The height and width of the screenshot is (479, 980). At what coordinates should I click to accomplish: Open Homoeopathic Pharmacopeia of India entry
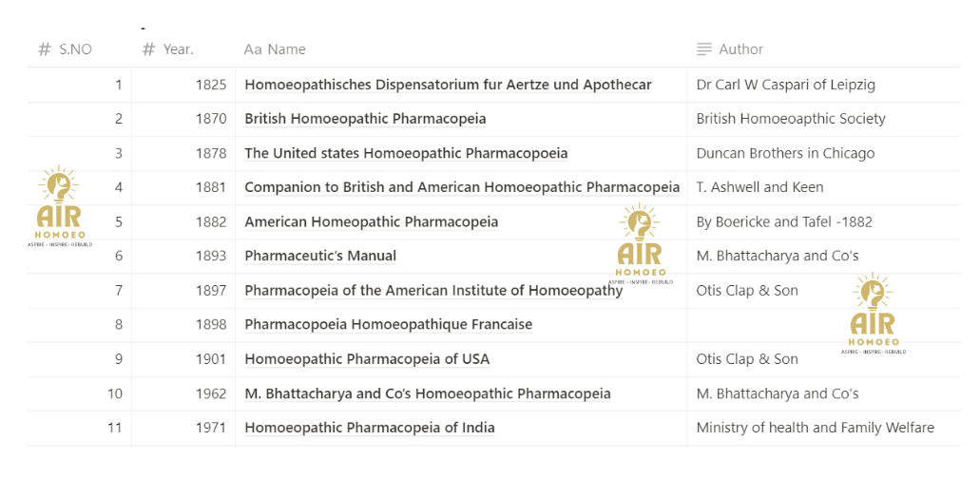[x=370, y=428]
